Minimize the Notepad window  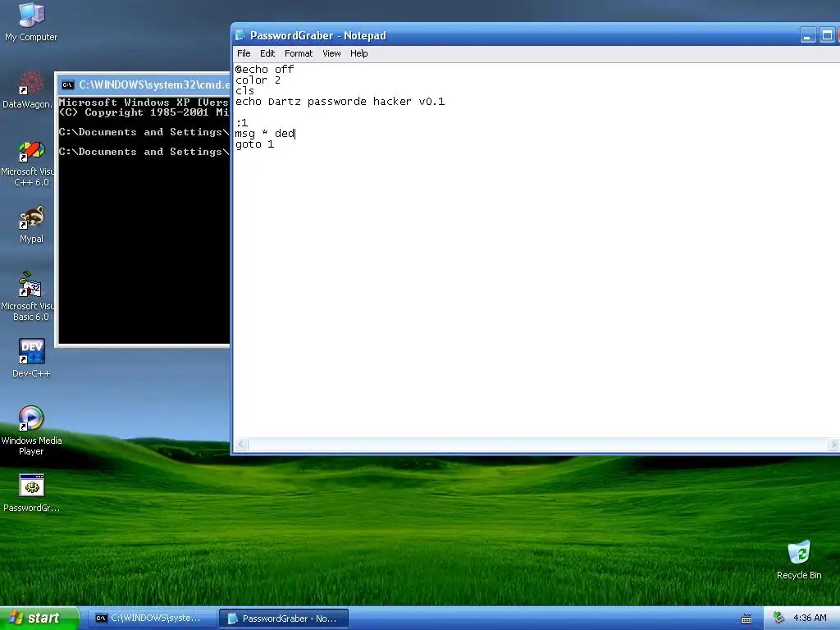click(x=808, y=36)
